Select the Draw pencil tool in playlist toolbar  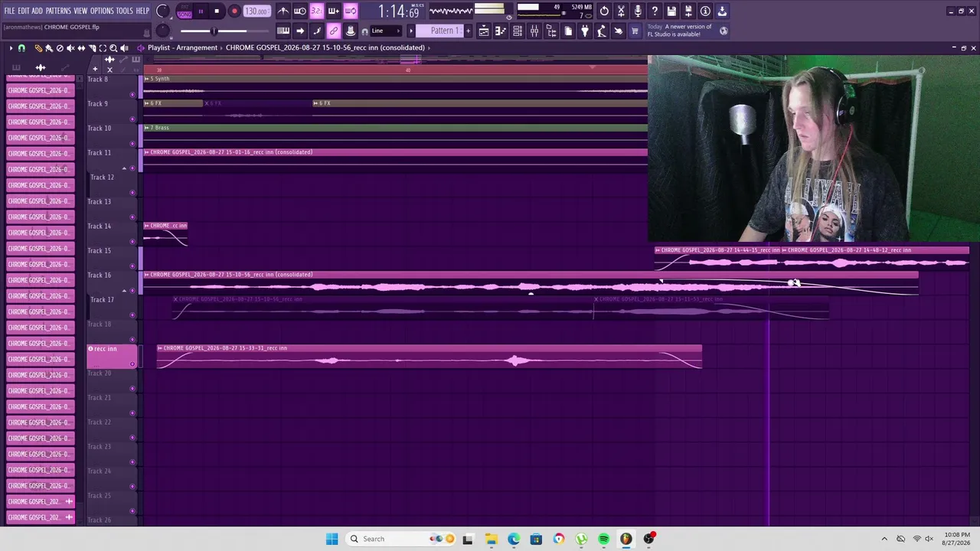pos(38,48)
